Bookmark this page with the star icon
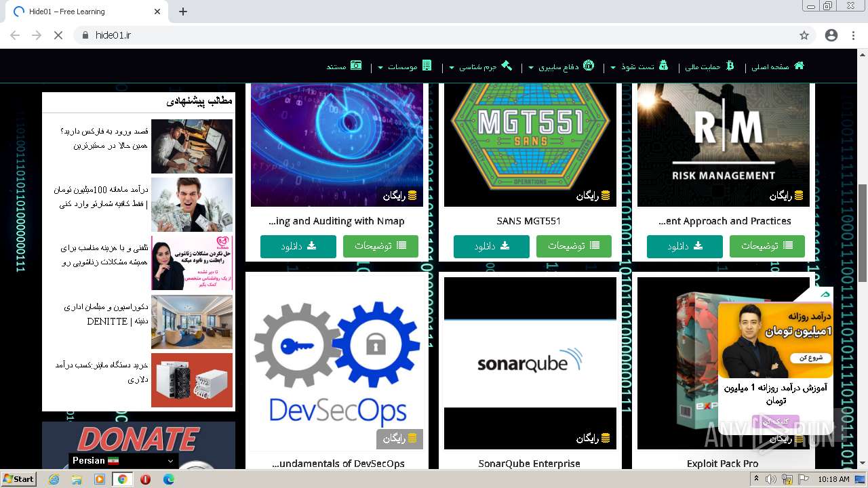Viewport: 868px width, 488px height. (x=804, y=35)
